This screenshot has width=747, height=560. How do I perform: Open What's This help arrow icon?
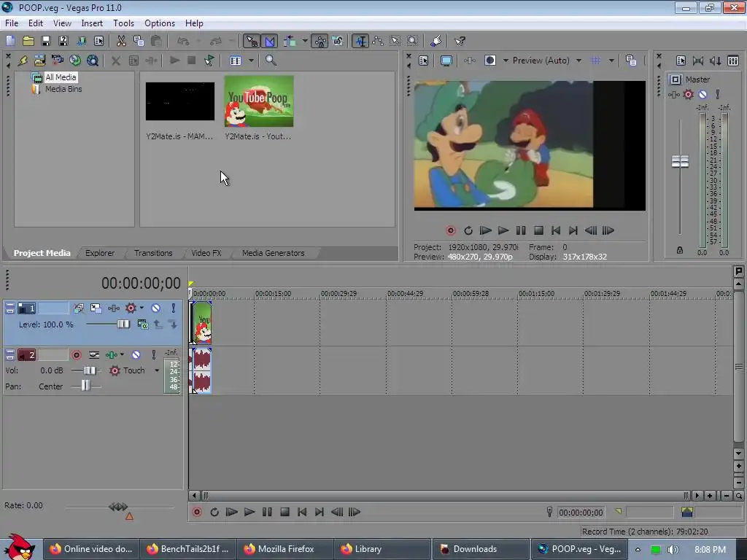pos(460,41)
